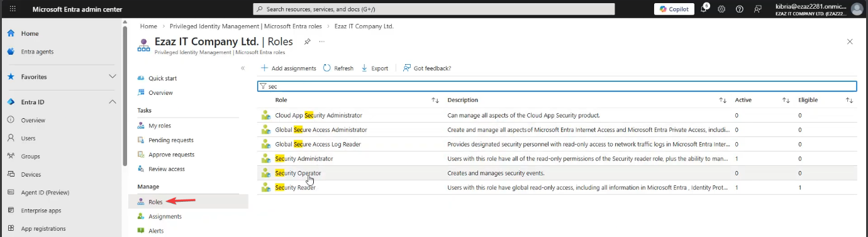Open Devices in the sidebar
Image resolution: width=868 pixels, height=237 pixels.
[x=31, y=174]
